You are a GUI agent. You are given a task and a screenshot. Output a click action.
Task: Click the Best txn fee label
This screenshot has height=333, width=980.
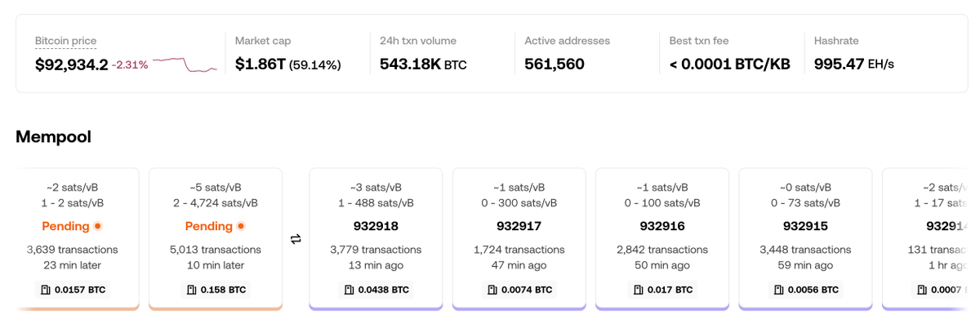point(699,41)
